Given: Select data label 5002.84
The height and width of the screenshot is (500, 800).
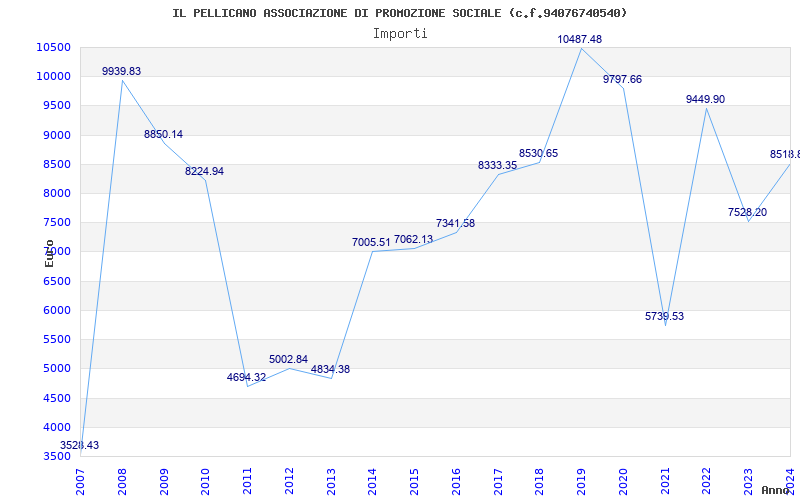Looking at the screenshot, I should pos(288,359).
